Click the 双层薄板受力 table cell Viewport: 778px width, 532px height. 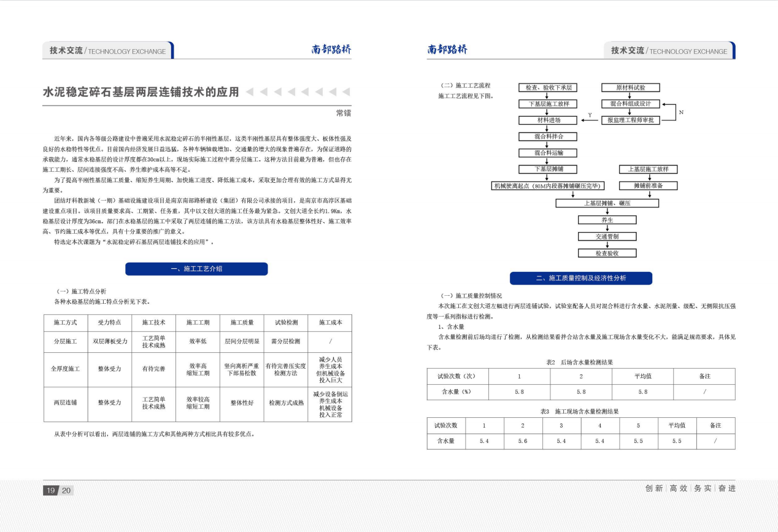pyautogui.click(x=109, y=341)
